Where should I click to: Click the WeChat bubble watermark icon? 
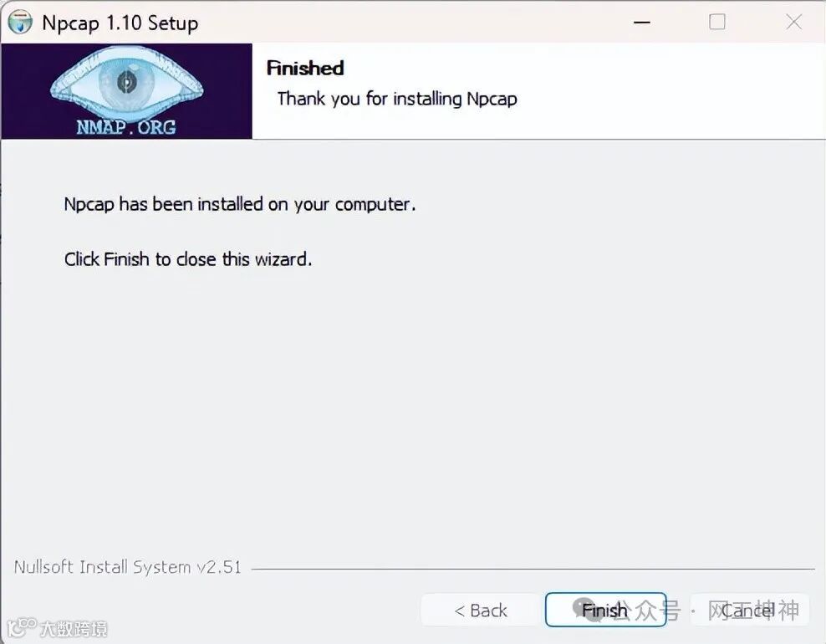tap(585, 609)
